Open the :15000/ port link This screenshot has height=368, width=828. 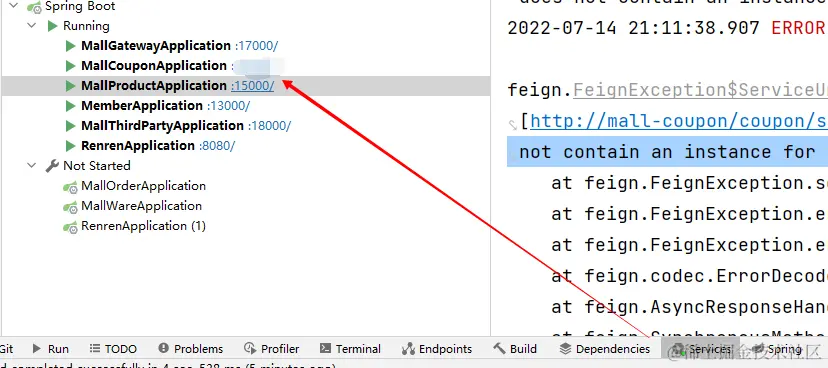click(252, 86)
